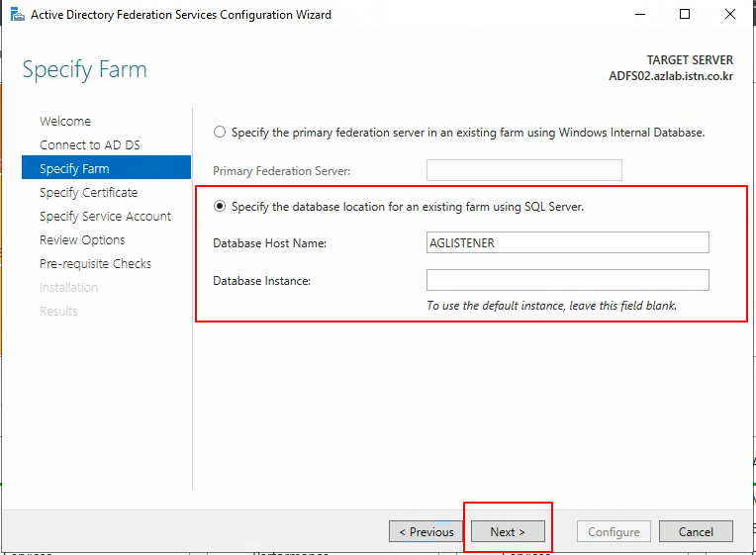The image size is (756, 555).
Task: Go to the Welcome step
Action: point(65,121)
